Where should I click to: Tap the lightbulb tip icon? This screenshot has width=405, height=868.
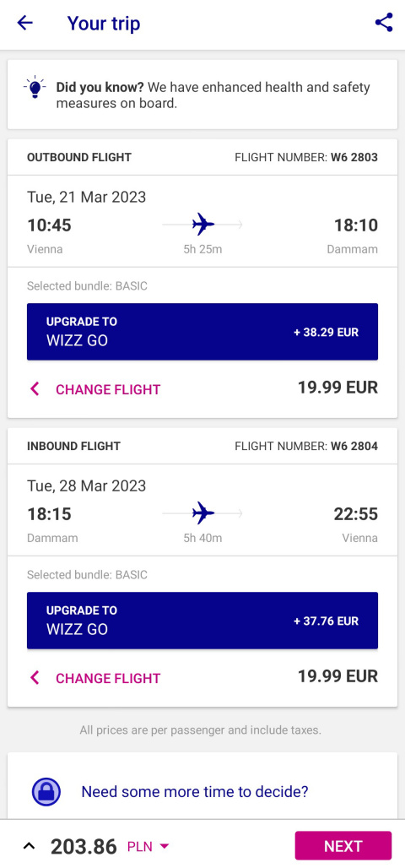coord(35,88)
